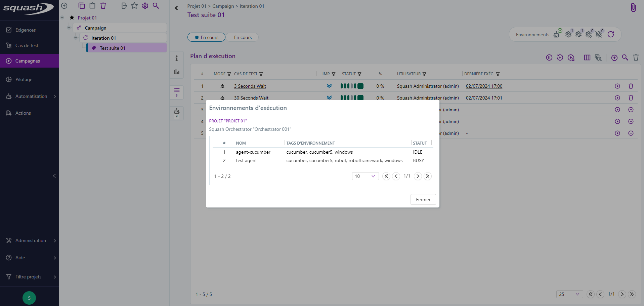This screenshot has width=644, height=306.
Task: Expand the Administration sidebar submenu
Action: pos(55,240)
